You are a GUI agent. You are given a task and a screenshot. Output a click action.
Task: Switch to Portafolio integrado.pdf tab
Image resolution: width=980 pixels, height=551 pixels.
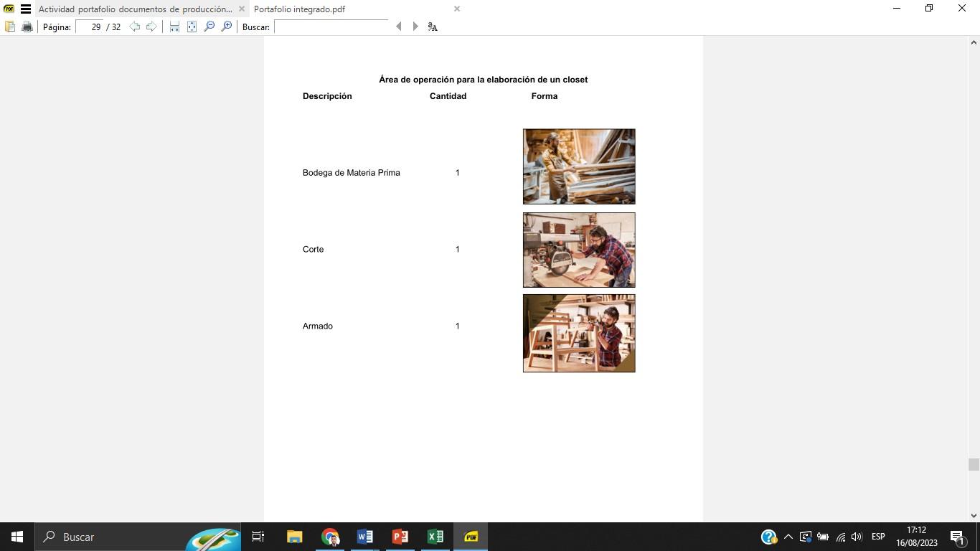299,9
